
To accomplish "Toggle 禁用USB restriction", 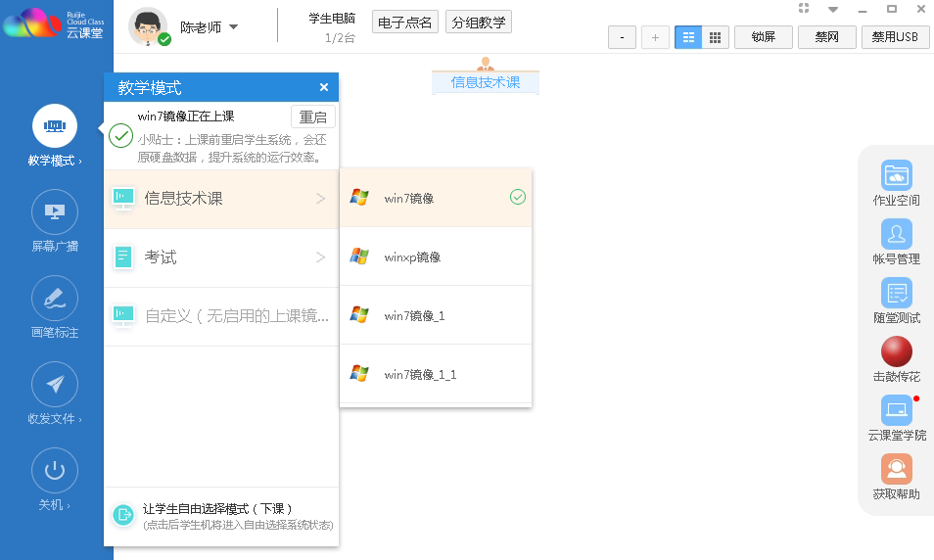I will [895, 37].
